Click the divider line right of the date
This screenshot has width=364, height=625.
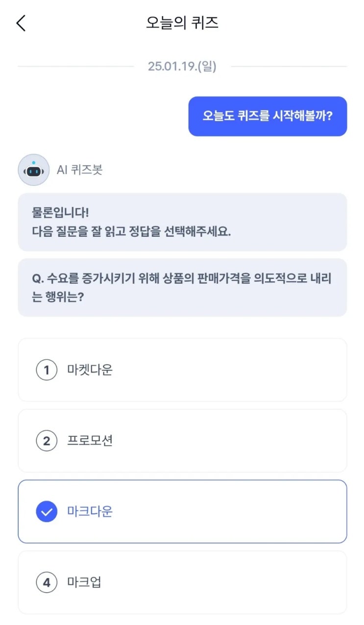[x=289, y=66]
